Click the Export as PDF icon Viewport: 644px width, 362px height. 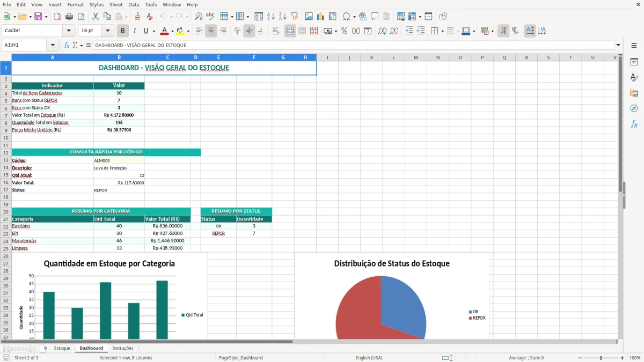[57, 17]
